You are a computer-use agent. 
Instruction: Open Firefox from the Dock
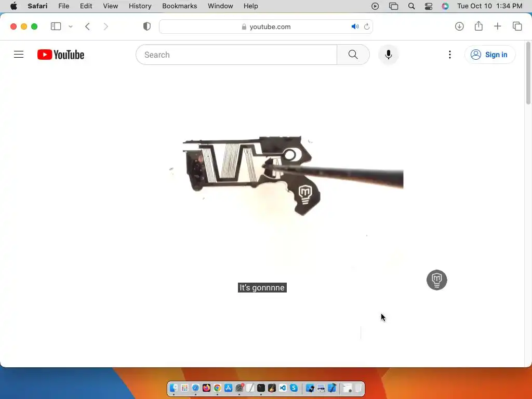206,388
